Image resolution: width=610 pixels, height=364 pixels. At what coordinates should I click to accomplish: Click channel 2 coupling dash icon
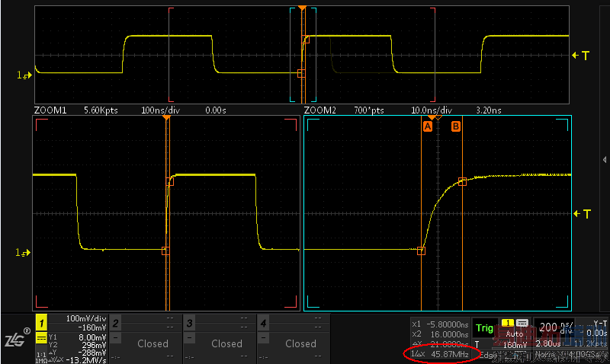[x=116, y=338]
